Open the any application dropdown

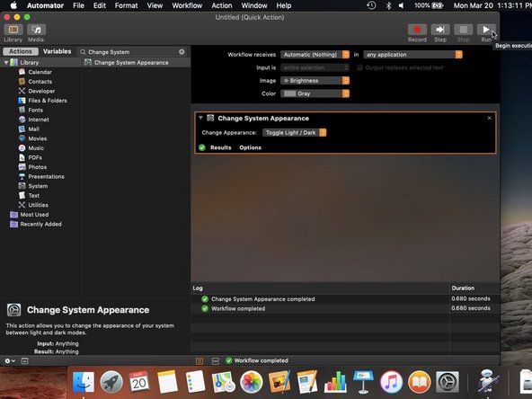point(412,54)
